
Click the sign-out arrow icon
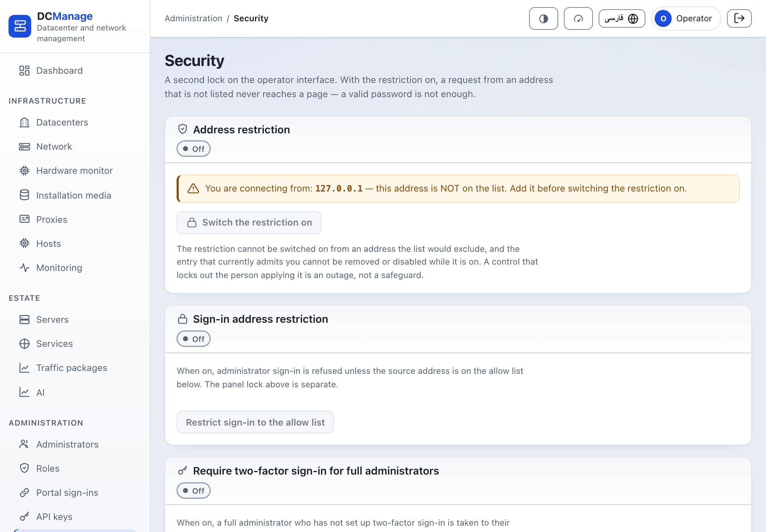[739, 18]
